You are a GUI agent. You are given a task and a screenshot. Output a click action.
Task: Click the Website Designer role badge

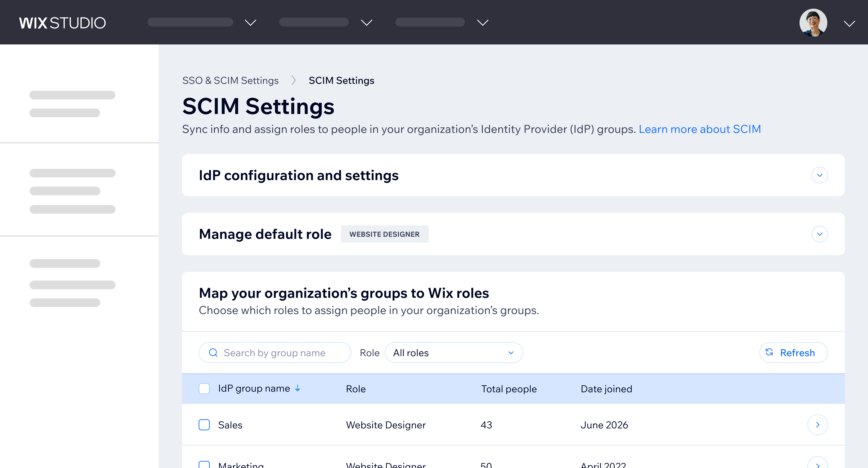click(x=385, y=234)
